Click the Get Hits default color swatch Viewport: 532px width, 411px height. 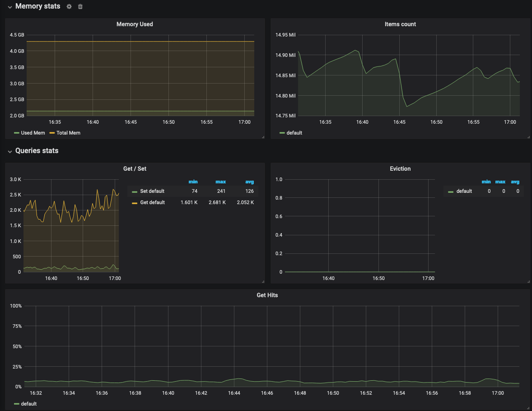point(17,404)
